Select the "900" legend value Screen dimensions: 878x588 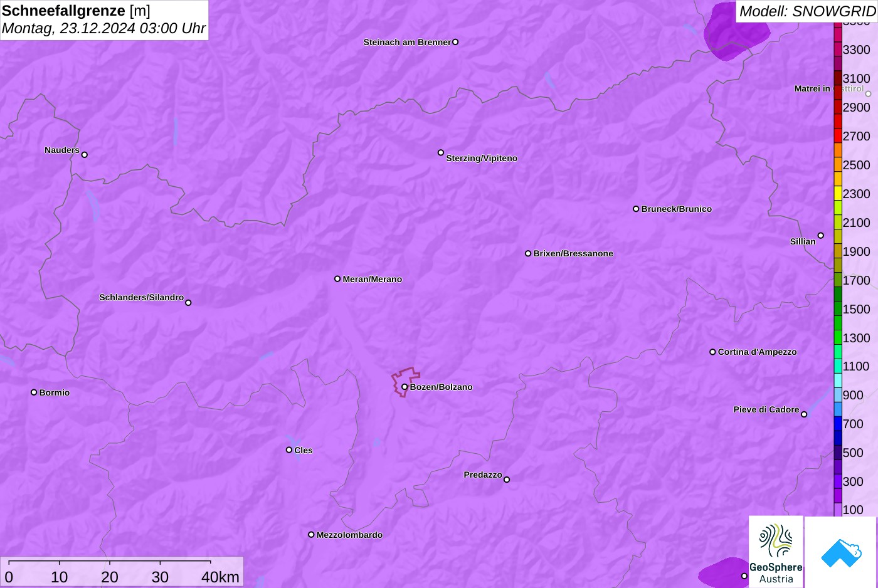[853, 395]
